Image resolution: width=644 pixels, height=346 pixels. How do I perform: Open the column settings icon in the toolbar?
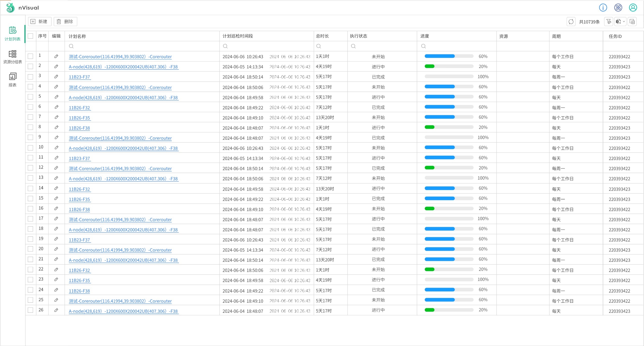click(x=632, y=22)
